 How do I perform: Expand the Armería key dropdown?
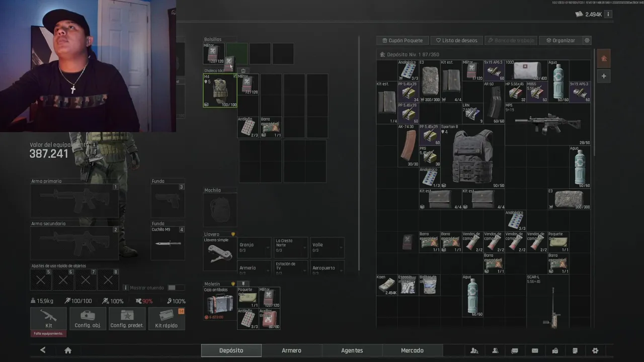point(254,267)
